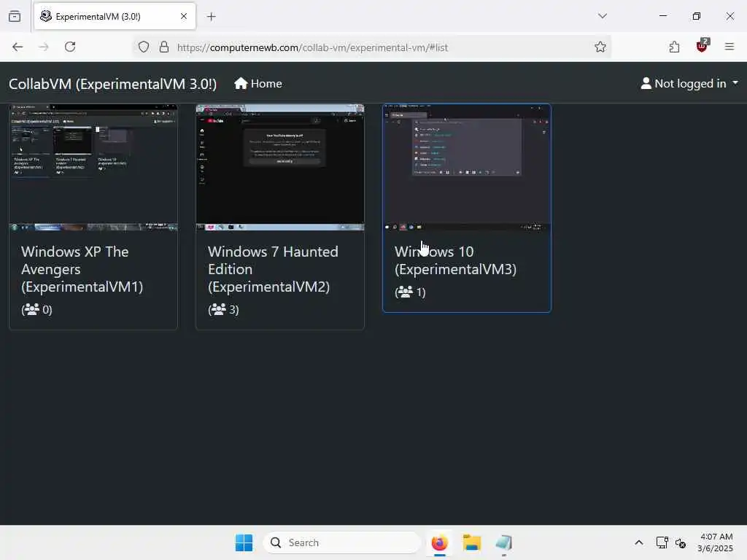Open the clock showing 4:07 AM
The width and height of the screenshot is (747, 560).
[x=715, y=542]
